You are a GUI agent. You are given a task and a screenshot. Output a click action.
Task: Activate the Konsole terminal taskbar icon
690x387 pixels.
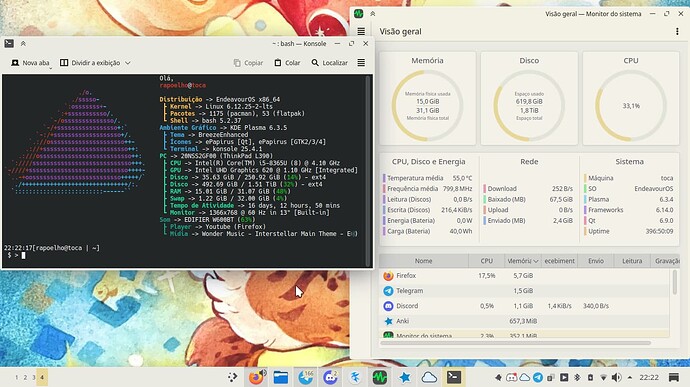click(x=454, y=377)
